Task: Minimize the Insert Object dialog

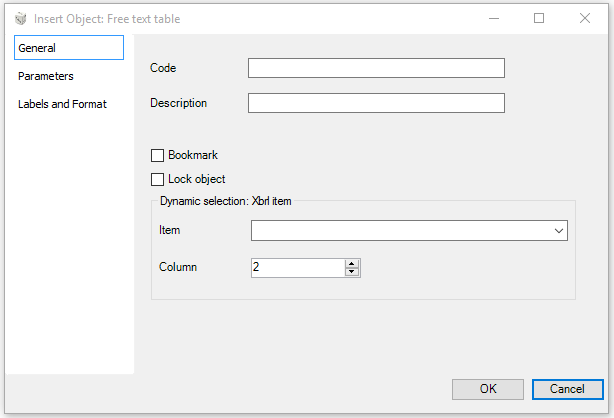Action: pyautogui.click(x=494, y=18)
